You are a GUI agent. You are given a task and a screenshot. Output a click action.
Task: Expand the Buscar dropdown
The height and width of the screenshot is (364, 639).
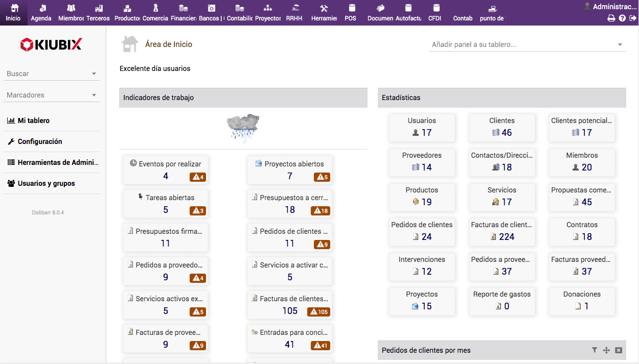pos(94,74)
